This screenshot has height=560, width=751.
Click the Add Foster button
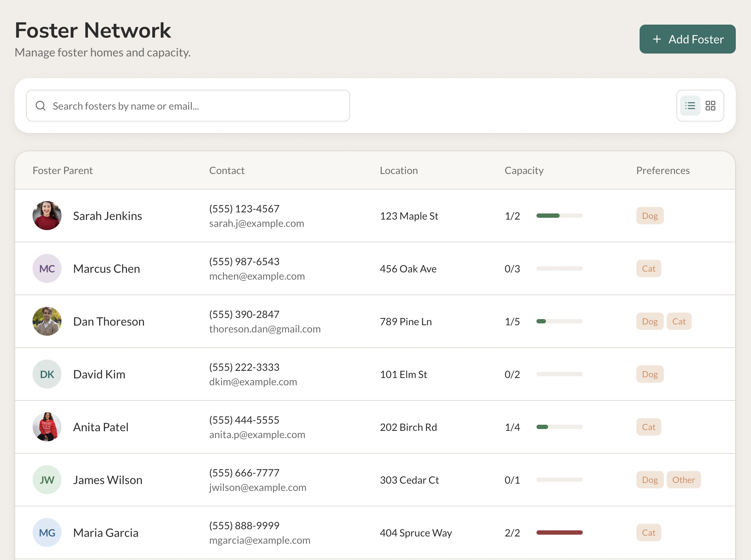687,39
